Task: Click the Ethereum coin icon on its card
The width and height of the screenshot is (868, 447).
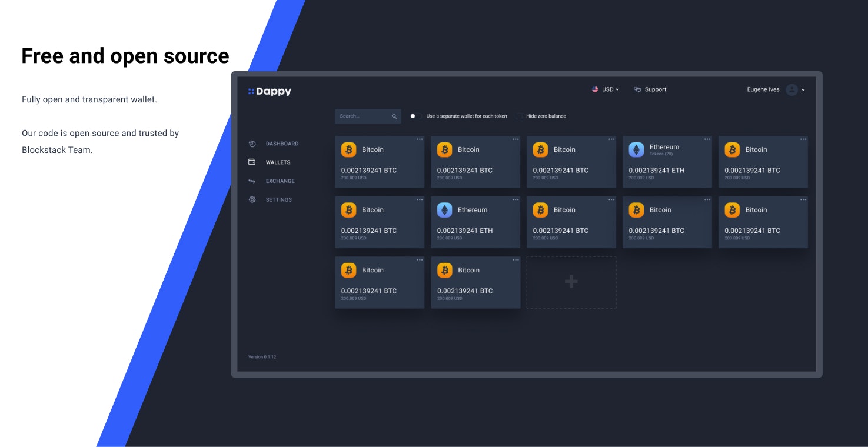Action: [x=636, y=149]
